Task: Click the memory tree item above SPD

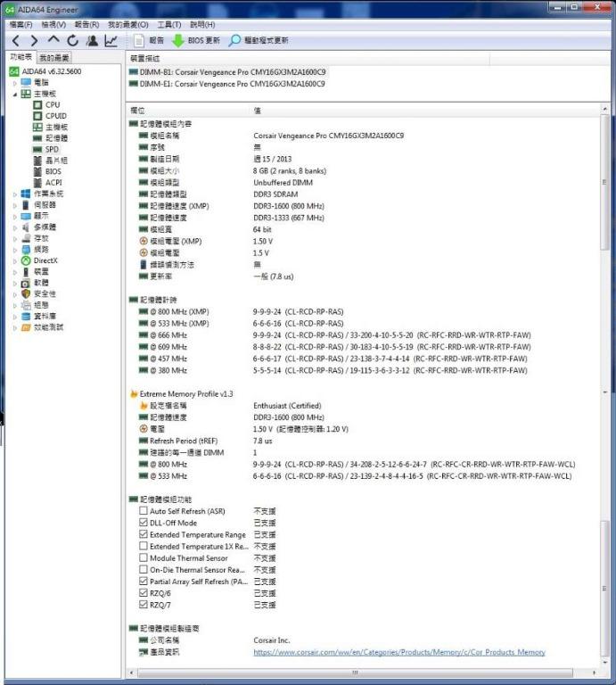Action: click(56, 138)
